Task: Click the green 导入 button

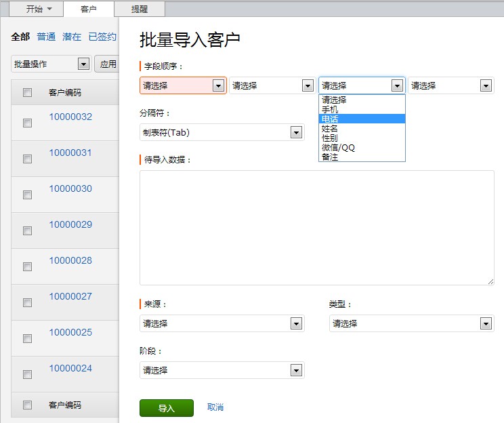Action: 166,408
